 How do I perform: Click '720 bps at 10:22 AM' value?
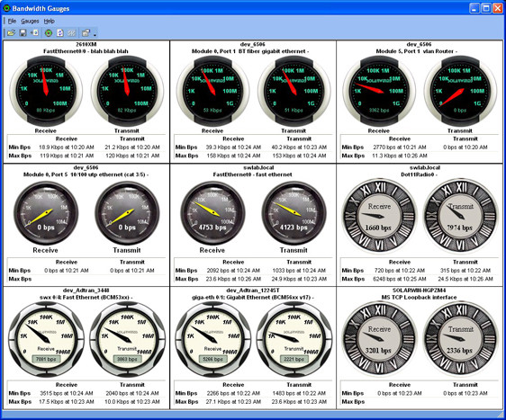[400, 271]
